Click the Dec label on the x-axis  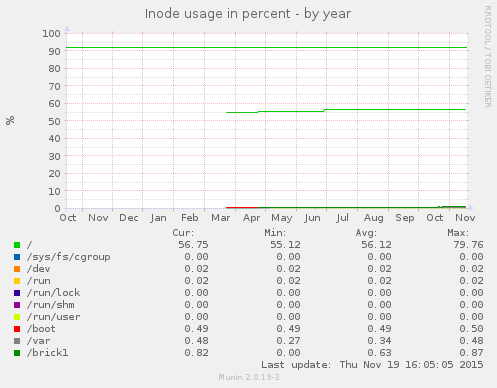click(129, 218)
